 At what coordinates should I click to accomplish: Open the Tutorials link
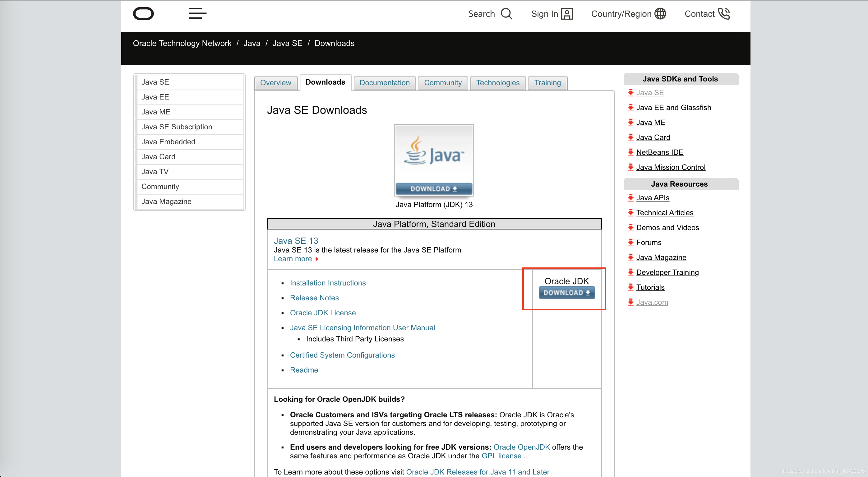650,287
